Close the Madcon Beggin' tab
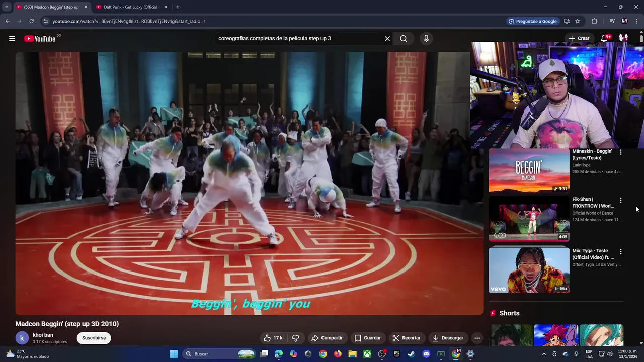Viewport: 644px width, 362px height. (86, 7)
